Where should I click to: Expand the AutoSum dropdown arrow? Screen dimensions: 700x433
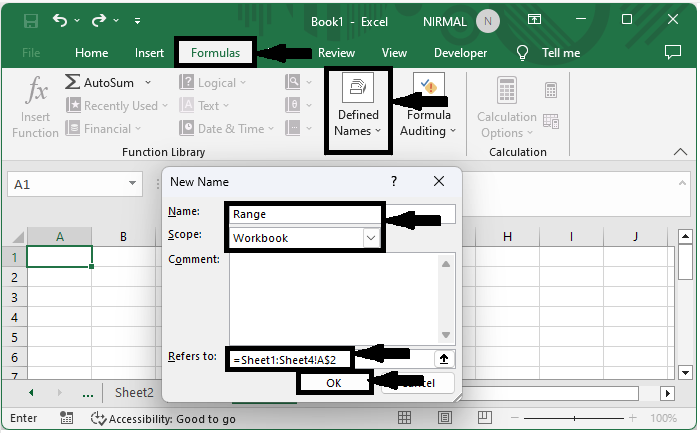click(x=148, y=83)
